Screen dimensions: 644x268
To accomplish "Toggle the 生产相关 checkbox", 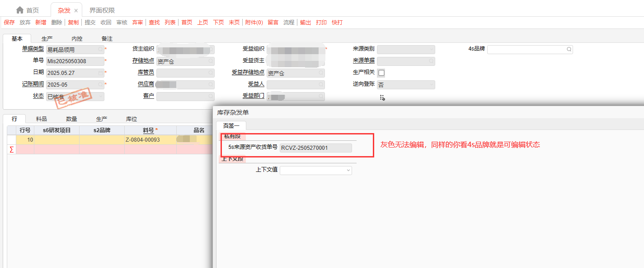I will coord(381,73).
